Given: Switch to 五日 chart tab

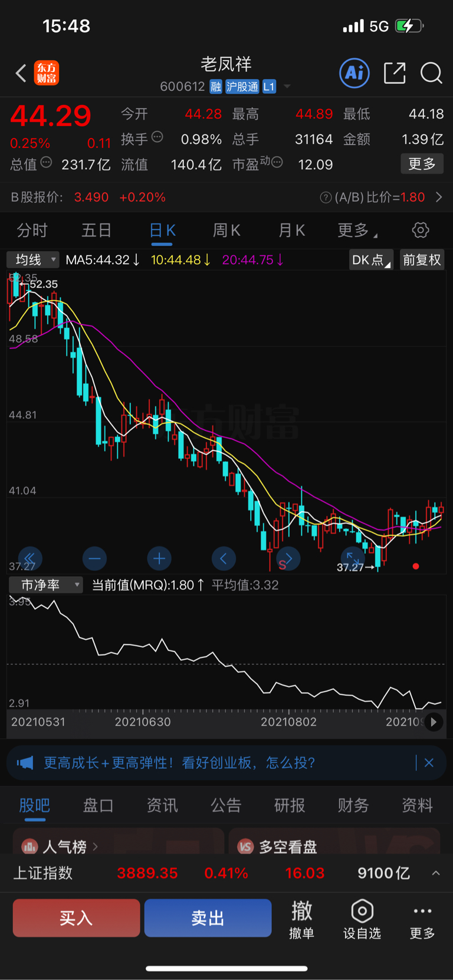Looking at the screenshot, I should pos(96,230).
